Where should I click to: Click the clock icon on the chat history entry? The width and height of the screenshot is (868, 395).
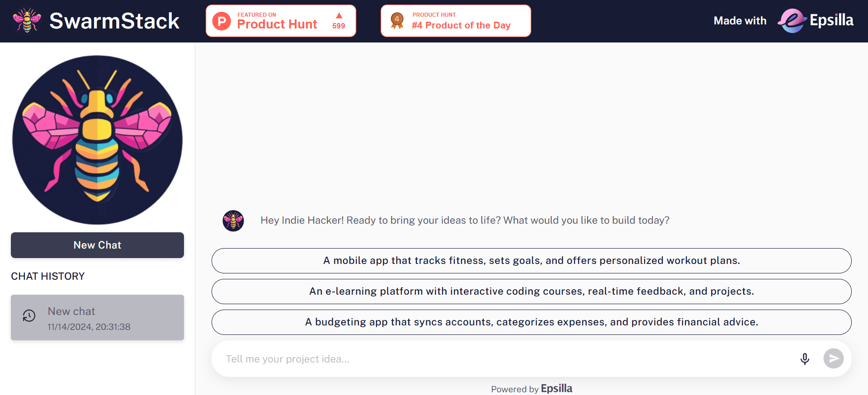pos(29,315)
